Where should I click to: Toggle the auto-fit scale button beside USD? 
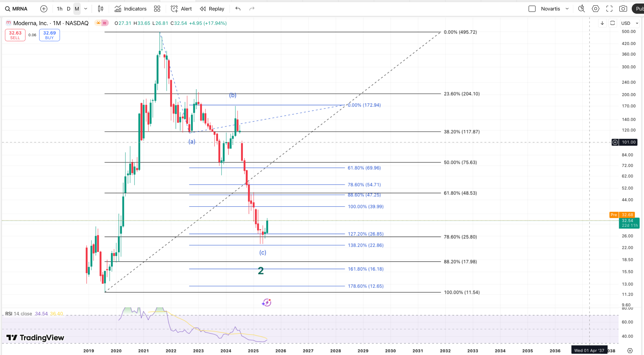coord(612,23)
